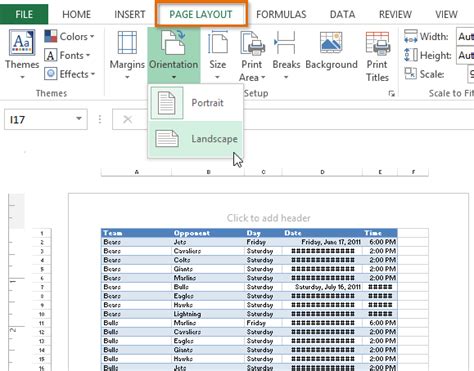The image size is (474, 371).
Task: Switch to the INSERT tab
Action: pos(130,14)
